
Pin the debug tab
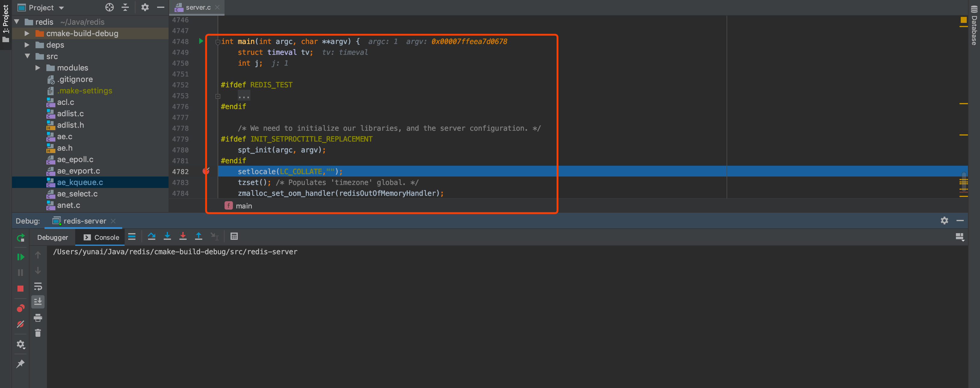(x=20, y=364)
